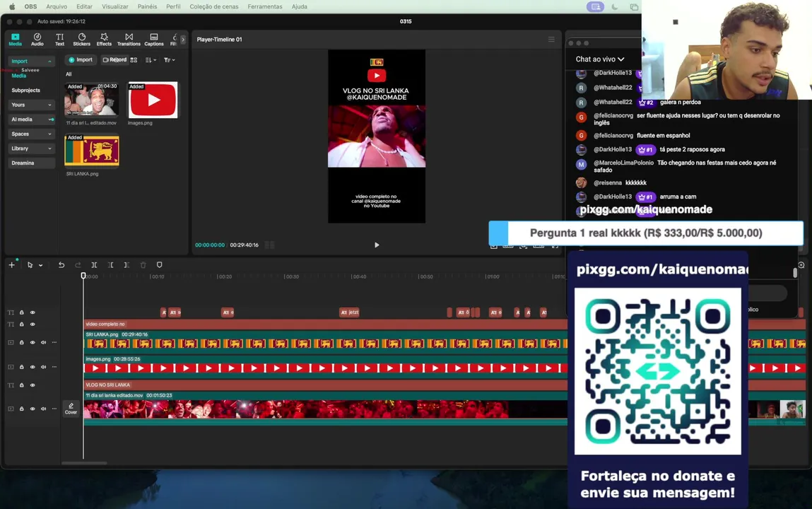Open the Stickers panel
Viewport: 812px width, 509px height.
[x=81, y=40]
